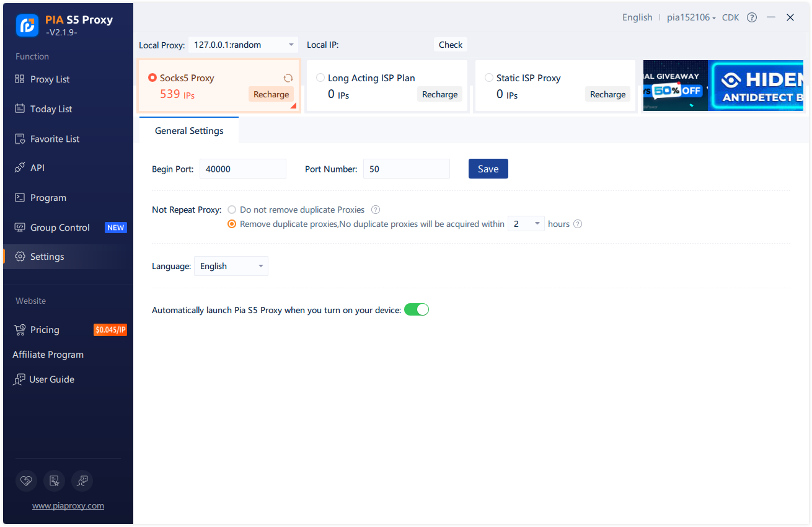Click the feedback chat icon at bottom sidebar
812x527 pixels.
coord(82,481)
